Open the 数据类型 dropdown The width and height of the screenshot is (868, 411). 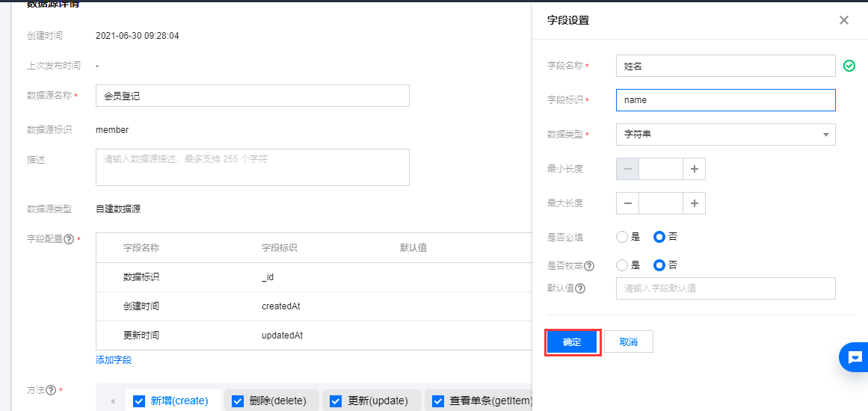click(x=726, y=135)
